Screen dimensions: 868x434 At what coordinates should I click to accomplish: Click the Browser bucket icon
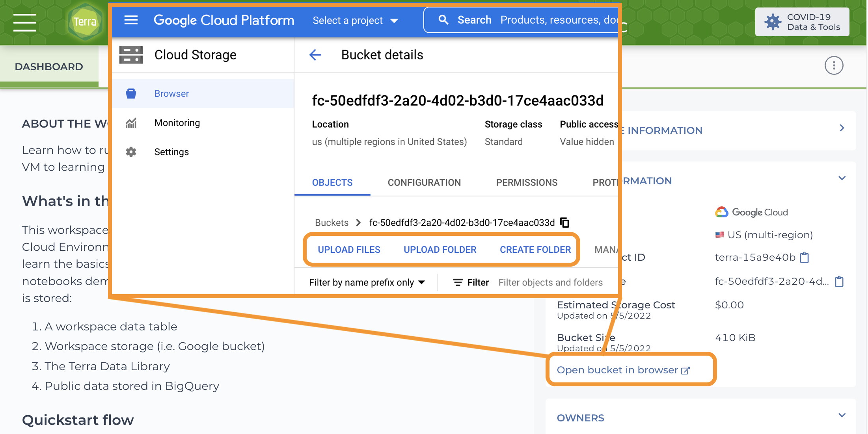click(131, 94)
